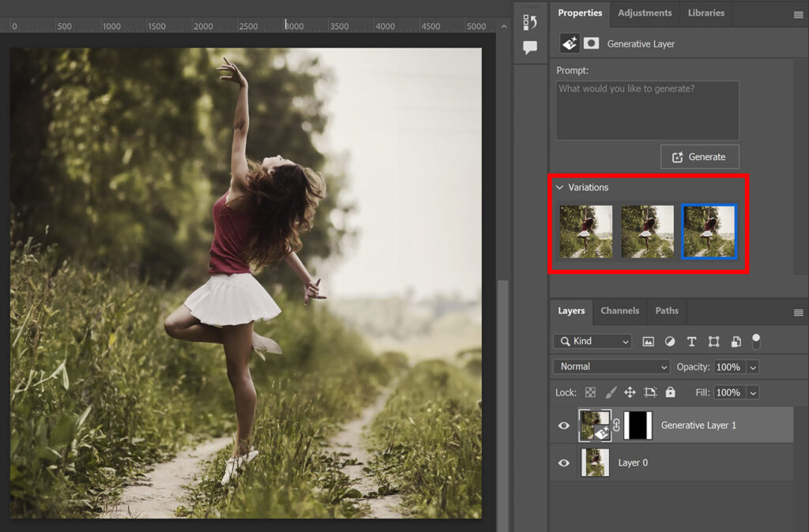Click the Opacity 100% value field
The width and height of the screenshot is (809, 532).
730,367
